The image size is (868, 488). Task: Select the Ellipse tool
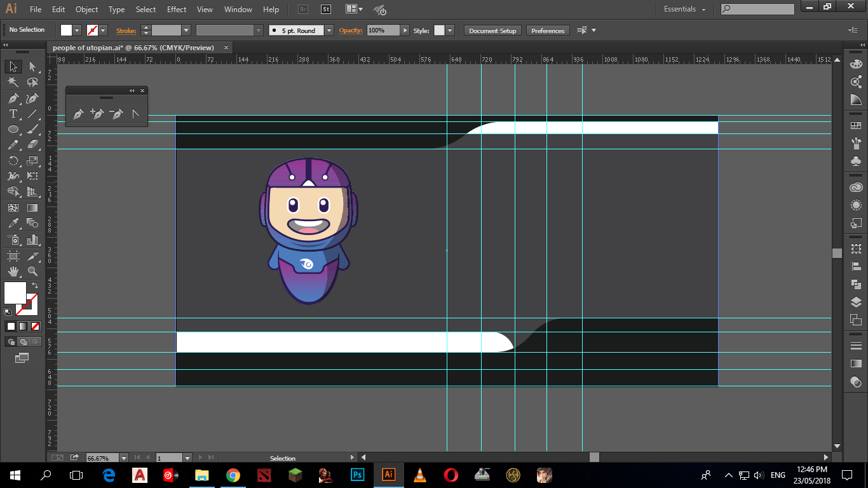point(13,130)
